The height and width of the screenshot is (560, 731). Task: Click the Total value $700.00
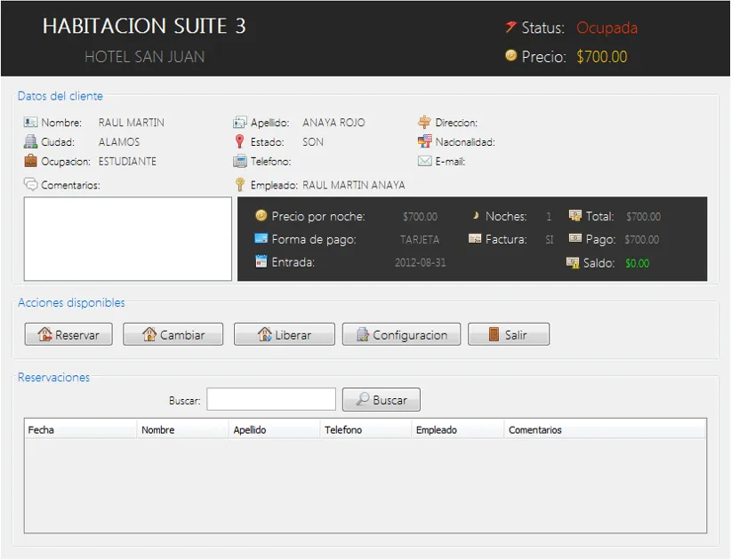tap(643, 217)
